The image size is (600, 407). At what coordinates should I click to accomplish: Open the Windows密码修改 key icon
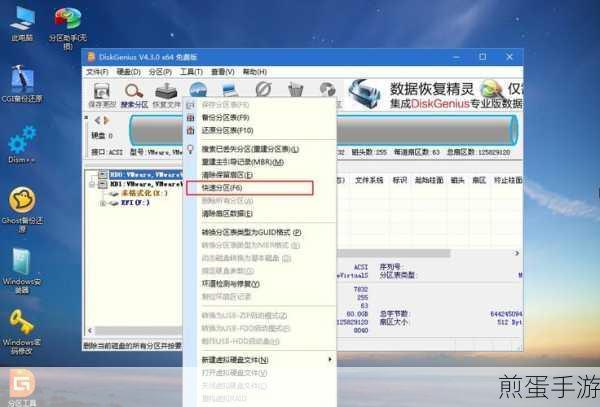(22, 332)
